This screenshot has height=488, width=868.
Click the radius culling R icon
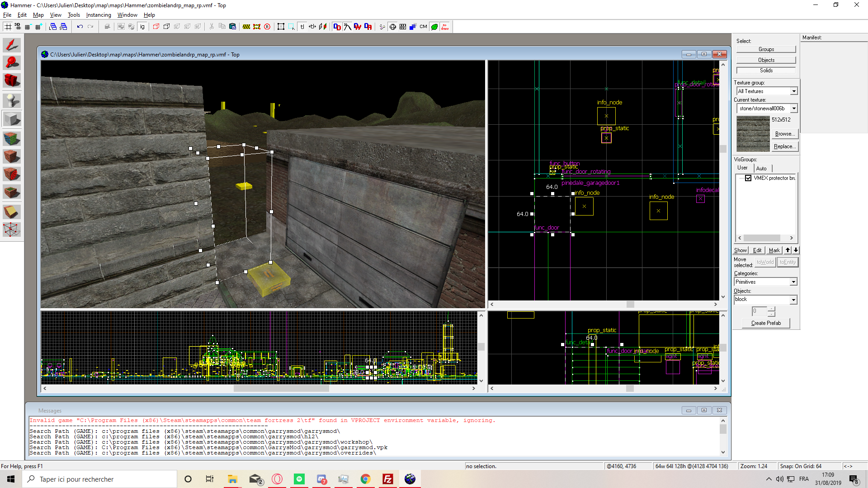click(267, 27)
